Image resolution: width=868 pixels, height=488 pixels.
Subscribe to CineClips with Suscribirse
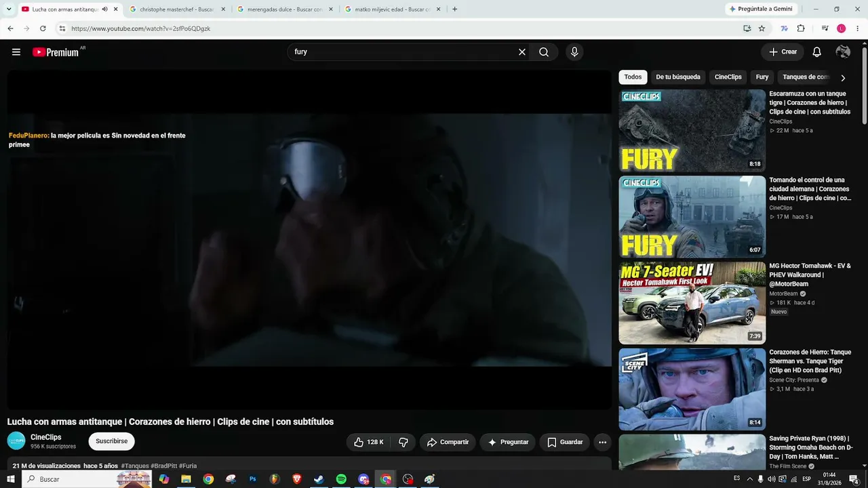(111, 441)
